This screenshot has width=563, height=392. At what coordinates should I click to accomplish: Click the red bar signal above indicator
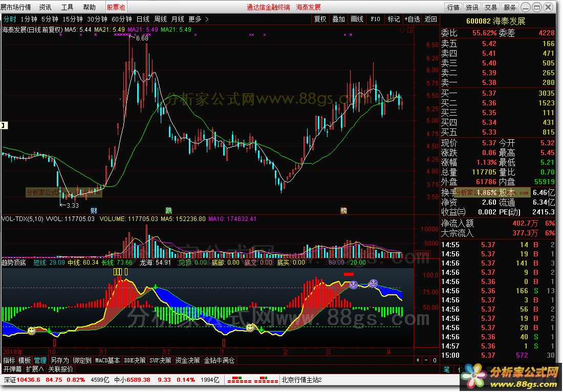pos(349,274)
